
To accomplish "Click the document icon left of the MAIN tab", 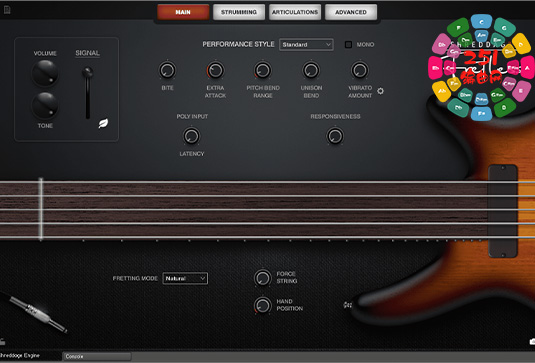I will 7,10.
